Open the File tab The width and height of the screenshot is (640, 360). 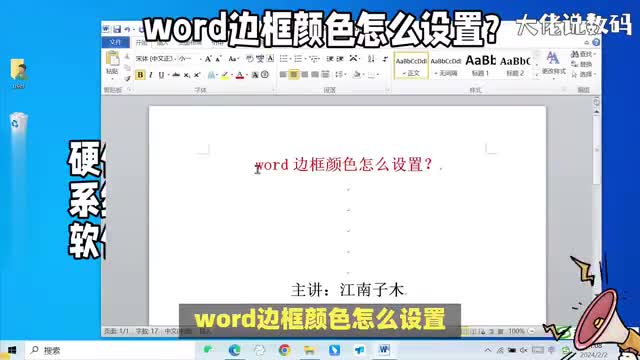coord(116,42)
